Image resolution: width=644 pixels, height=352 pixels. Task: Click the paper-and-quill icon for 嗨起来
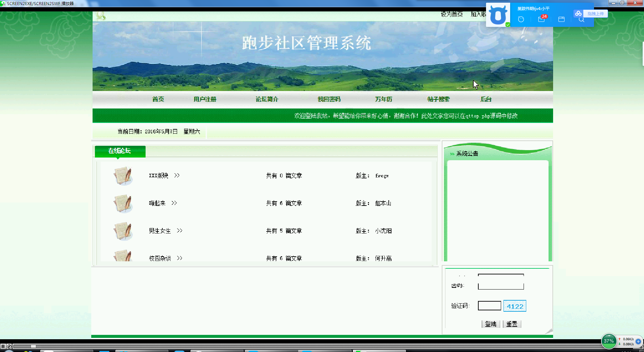click(x=123, y=203)
